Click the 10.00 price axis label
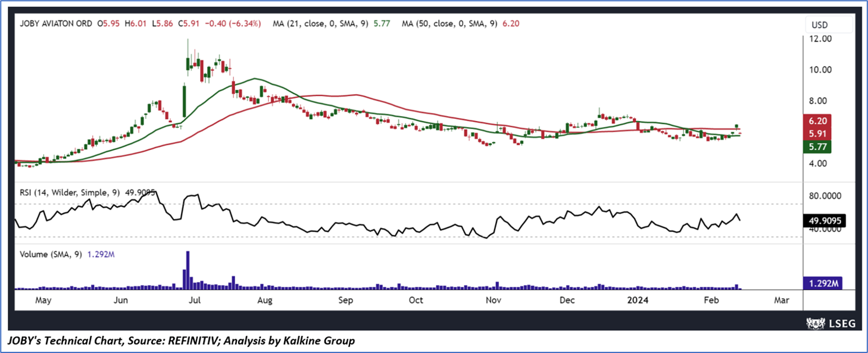Image resolution: width=868 pixels, height=353 pixels. pyautogui.click(x=820, y=70)
